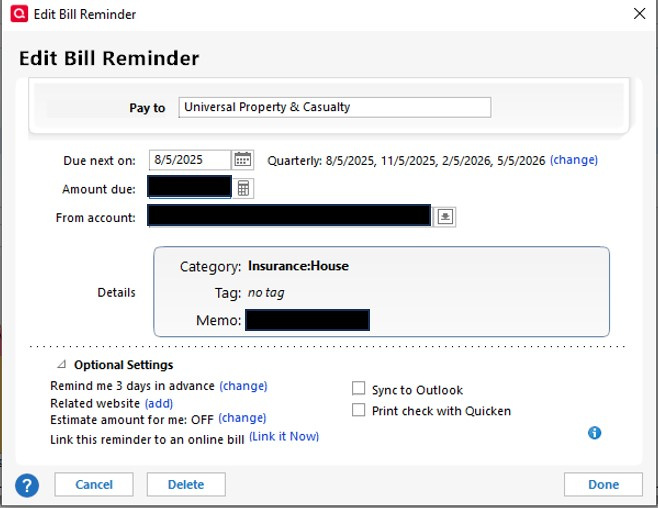Click the blue information icon
This screenshot has width=658, height=508.
click(594, 432)
